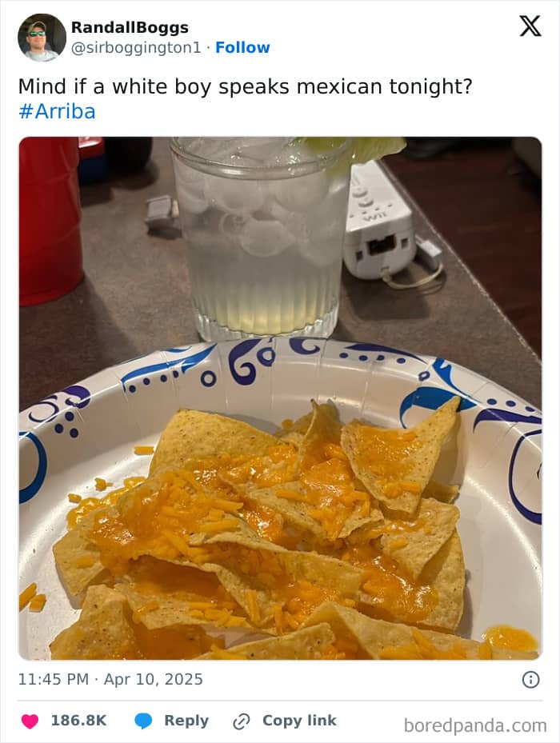The height and width of the screenshot is (743, 560).
Task: Open RandallBoggs profile avatar
Action: pyautogui.click(x=42, y=38)
